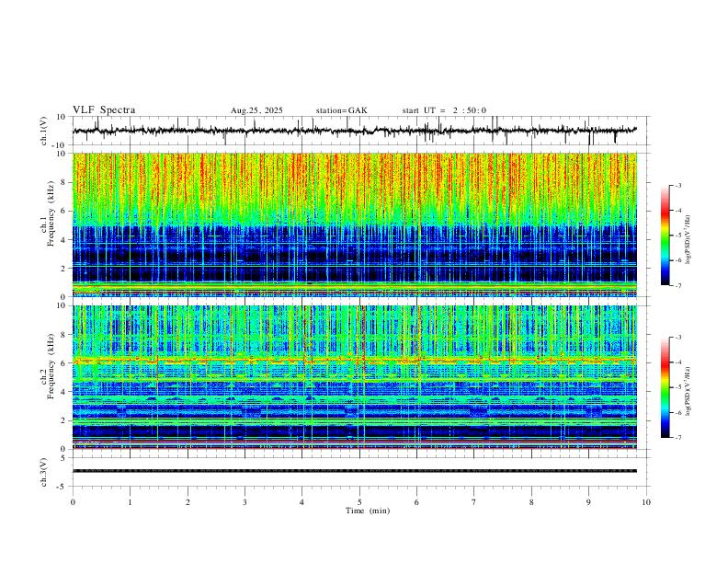Click the "4" kHz tick of ch.1 spectrogram

pos(63,240)
